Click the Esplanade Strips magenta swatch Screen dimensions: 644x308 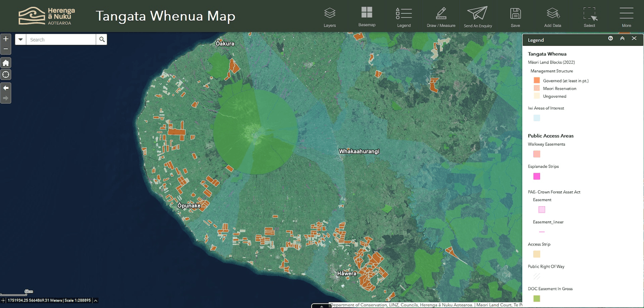tap(537, 176)
